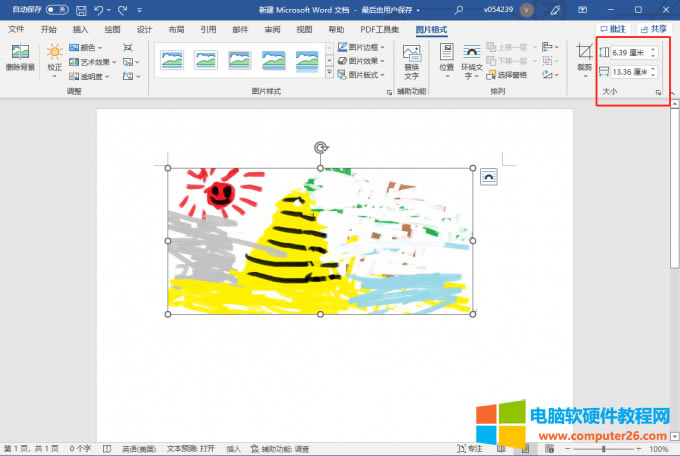
Task: Open the Align objects dropdown icon
Action: point(550,47)
